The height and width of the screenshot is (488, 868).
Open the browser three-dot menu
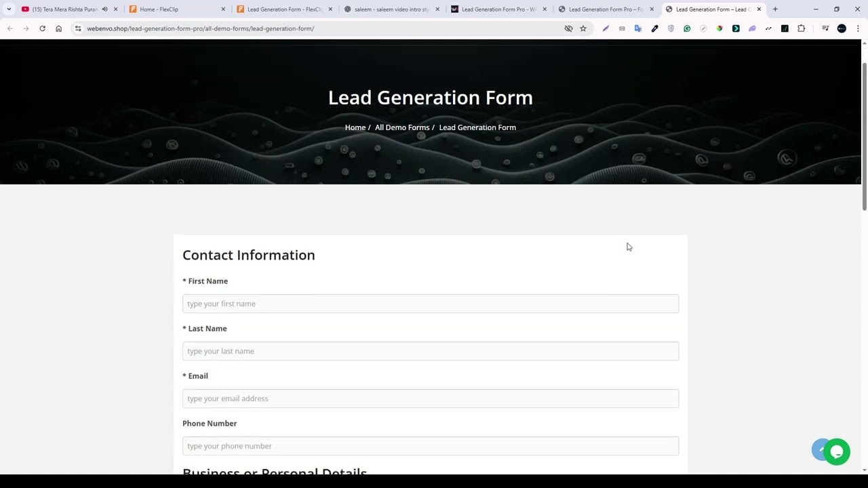click(x=858, y=28)
